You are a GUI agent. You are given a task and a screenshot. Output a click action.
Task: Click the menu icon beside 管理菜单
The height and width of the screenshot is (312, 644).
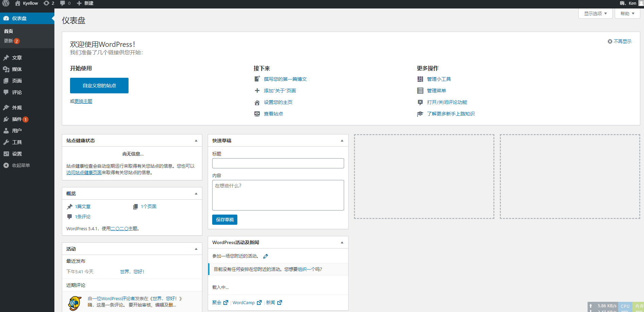(x=420, y=91)
